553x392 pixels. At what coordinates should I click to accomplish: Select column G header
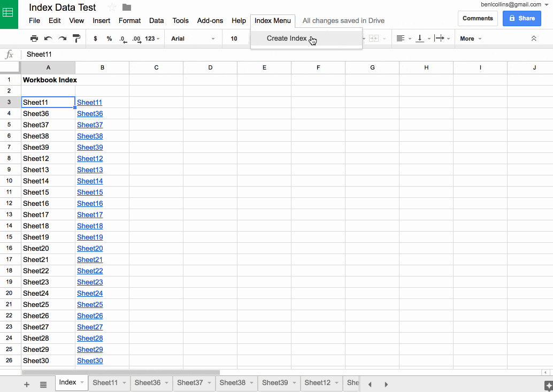coord(372,67)
